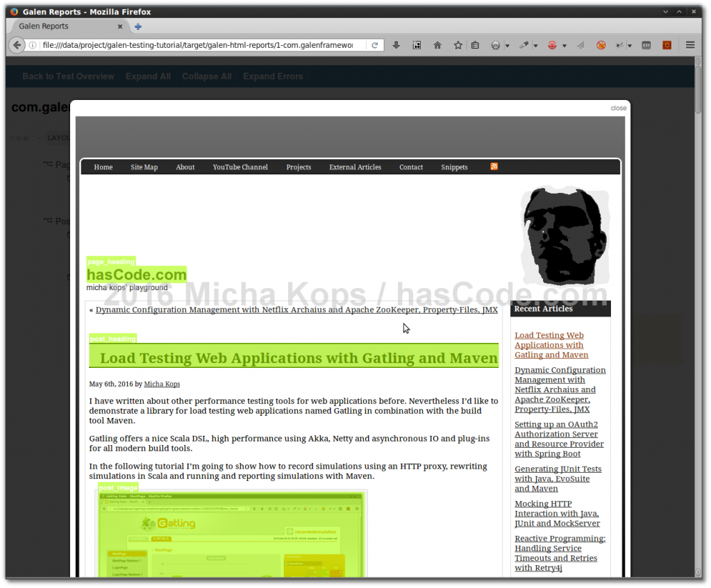Open the Micha Kops author link
Screen dimensions: 711x588
(x=162, y=384)
